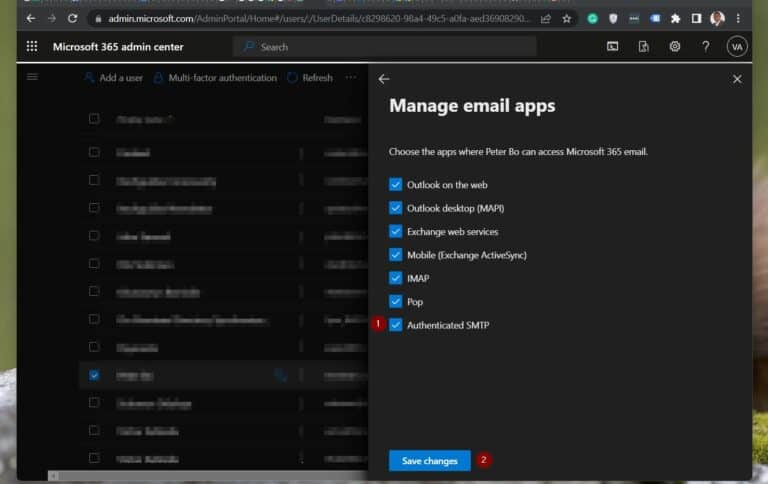Click Add a user

click(x=114, y=78)
